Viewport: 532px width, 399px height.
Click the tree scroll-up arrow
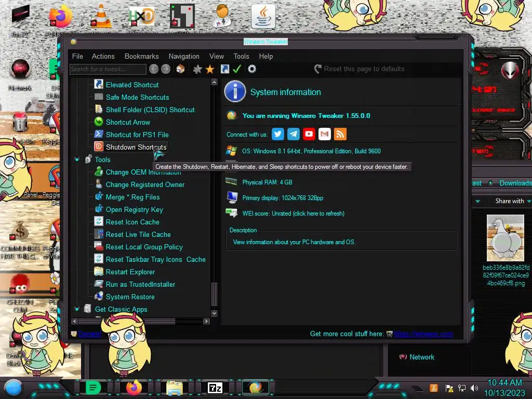pos(214,82)
